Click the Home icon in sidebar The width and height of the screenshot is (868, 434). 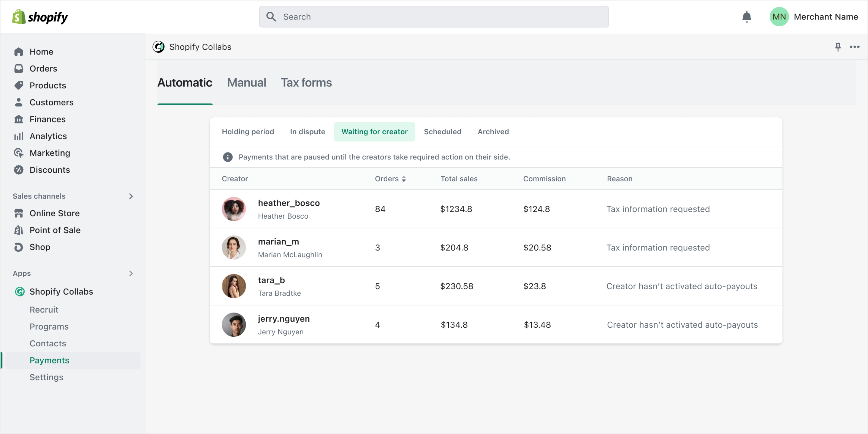18,52
